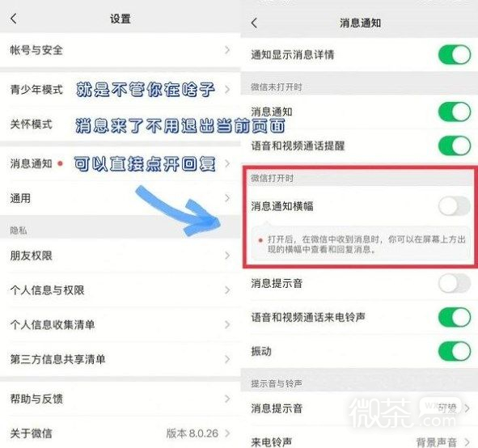Open 朋友权限 settings
The width and height of the screenshot is (478, 448).
coord(121,256)
